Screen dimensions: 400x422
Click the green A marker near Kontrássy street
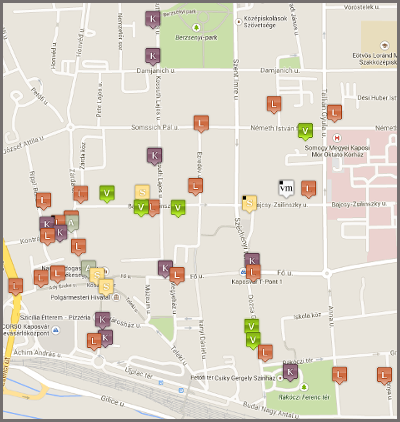(x=72, y=223)
